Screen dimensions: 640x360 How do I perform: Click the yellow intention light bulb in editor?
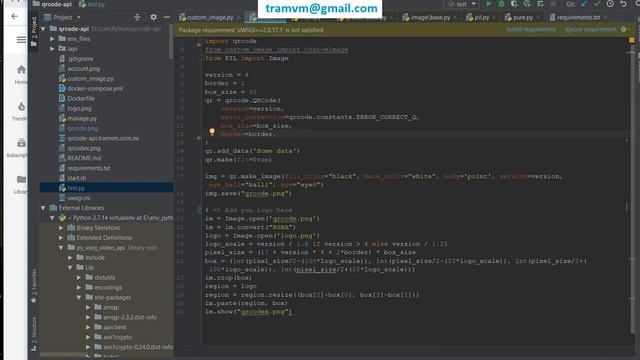212,131
